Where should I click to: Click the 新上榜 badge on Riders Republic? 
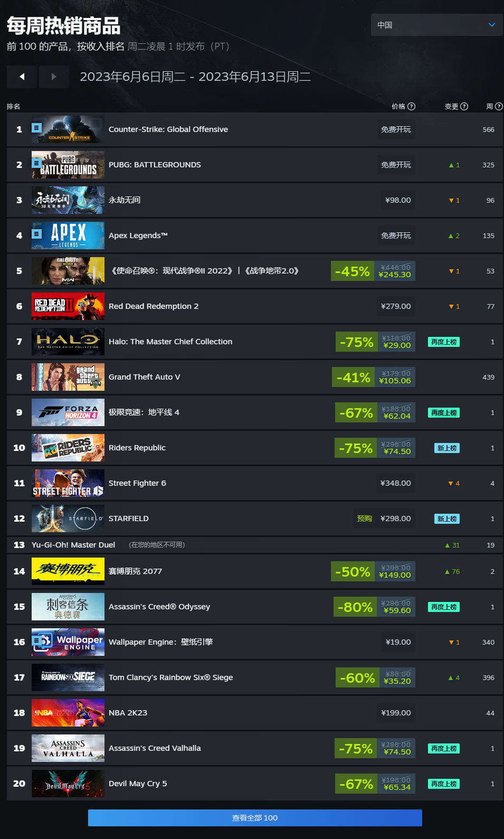point(447,448)
